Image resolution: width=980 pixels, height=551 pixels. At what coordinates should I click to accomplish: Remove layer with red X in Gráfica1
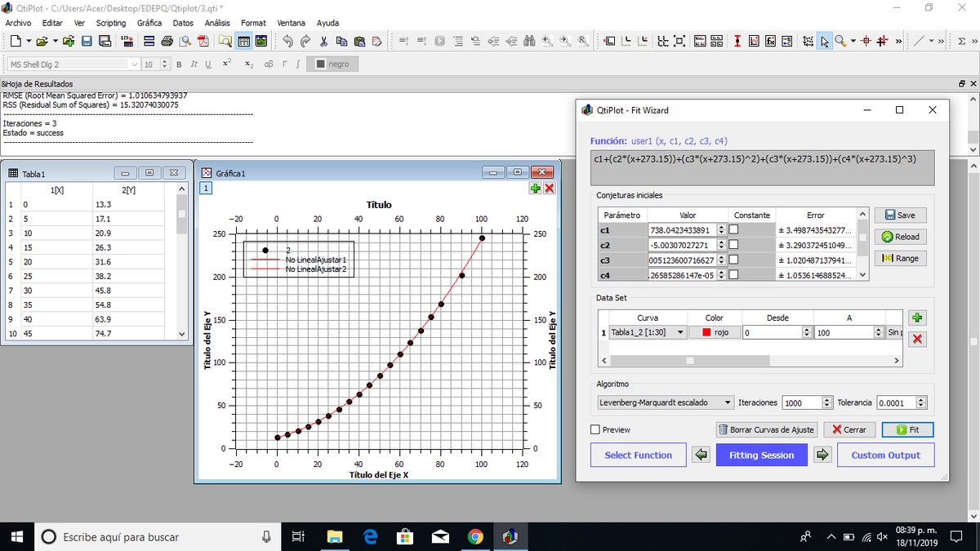click(x=550, y=189)
